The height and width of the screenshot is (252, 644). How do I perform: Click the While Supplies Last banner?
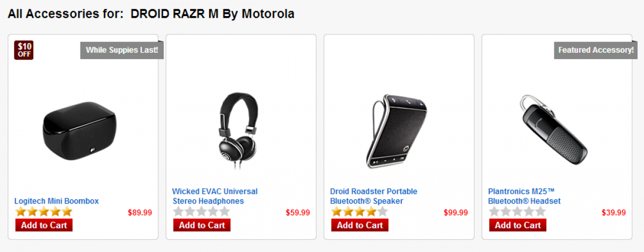122,50
